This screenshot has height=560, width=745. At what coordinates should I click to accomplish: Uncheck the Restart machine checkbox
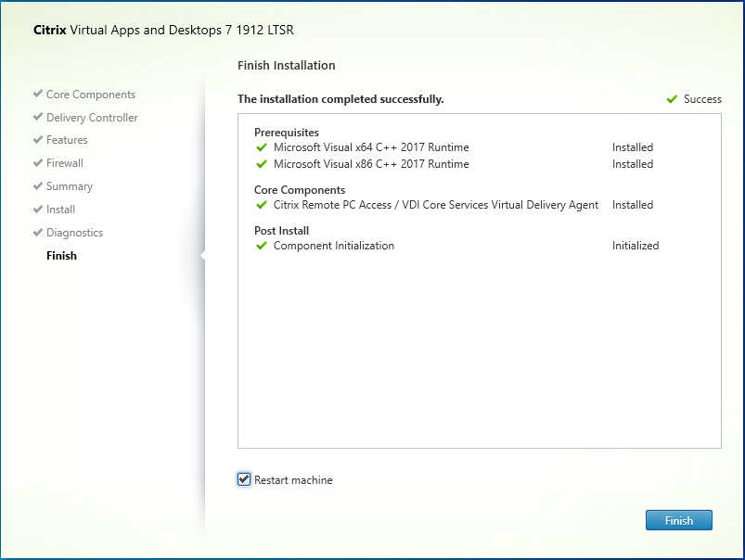tap(244, 479)
